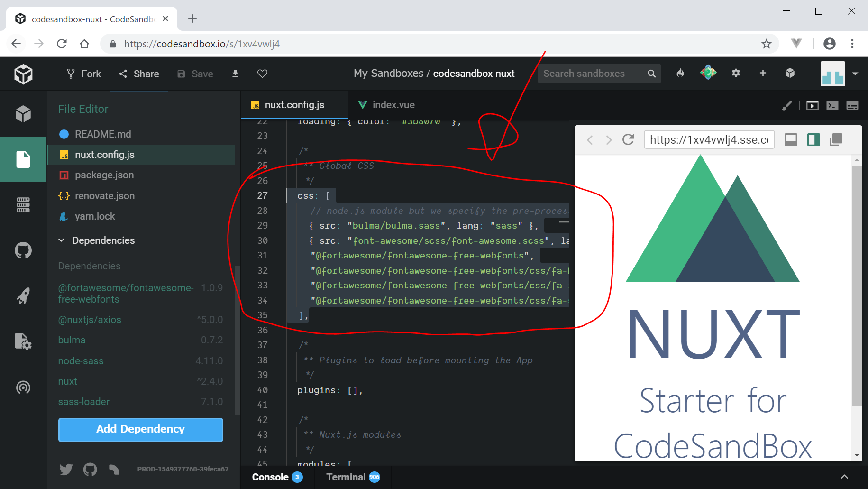Click the Add Dependency button

point(140,429)
